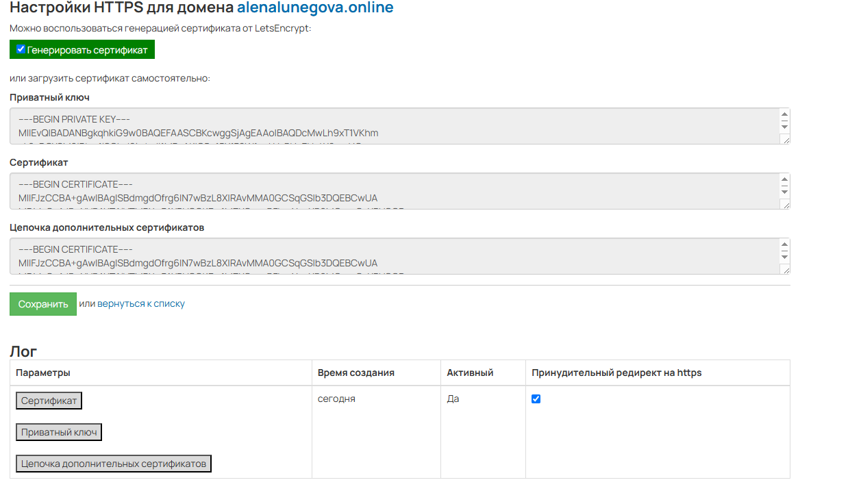Open the alenalunegova.online domain link
The height and width of the screenshot is (504, 861).
tap(315, 8)
